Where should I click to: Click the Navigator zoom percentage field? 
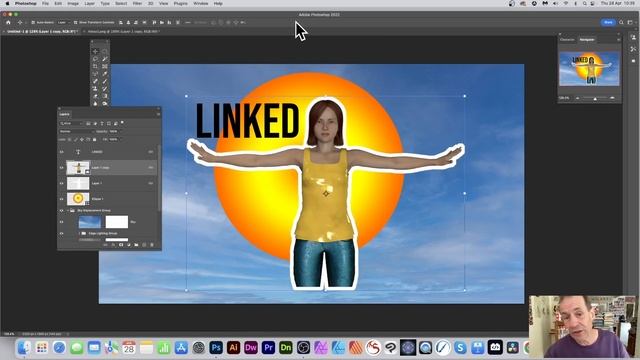564,98
